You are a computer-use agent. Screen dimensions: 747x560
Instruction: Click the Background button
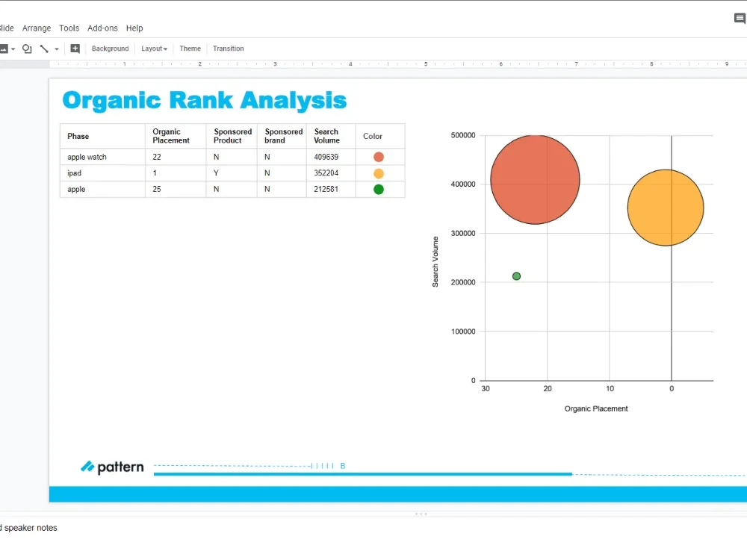click(x=110, y=49)
